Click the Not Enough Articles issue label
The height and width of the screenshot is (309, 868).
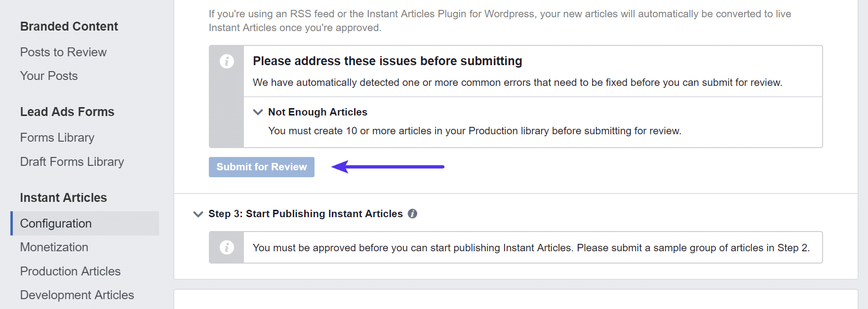click(x=317, y=112)
